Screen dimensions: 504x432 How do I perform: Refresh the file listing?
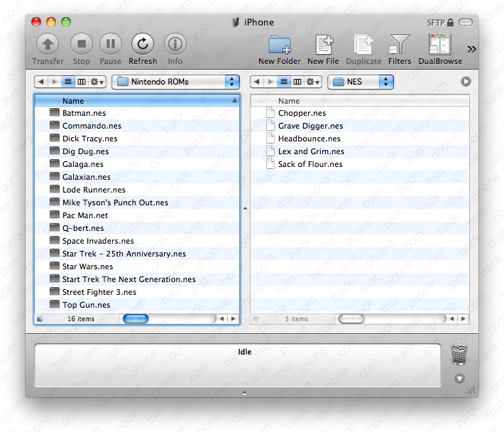143,45
